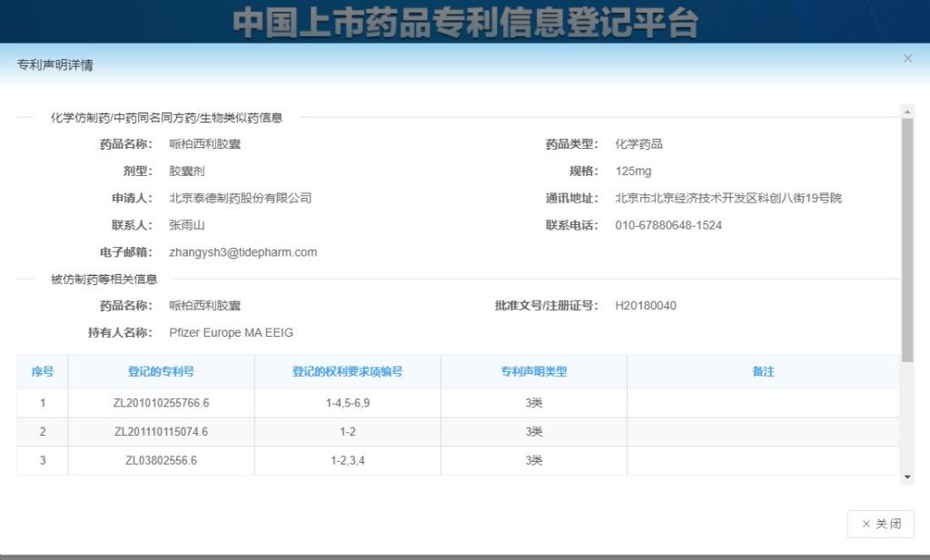
Task: Click scrollbar down arrow
Action: (907, 477)
